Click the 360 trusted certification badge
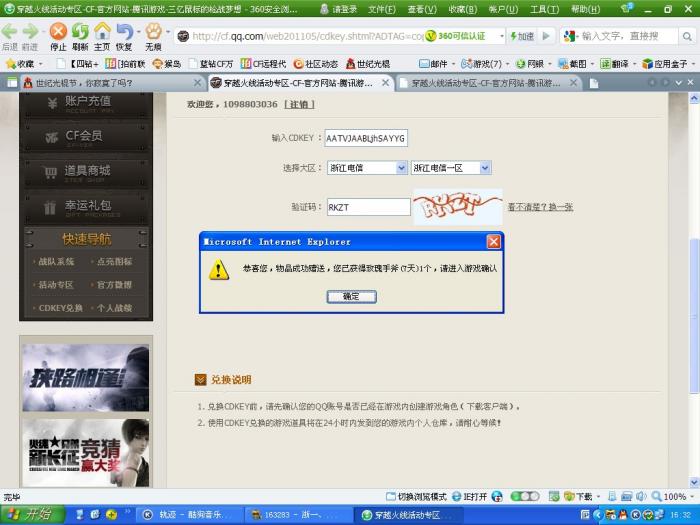 [455, 36]
